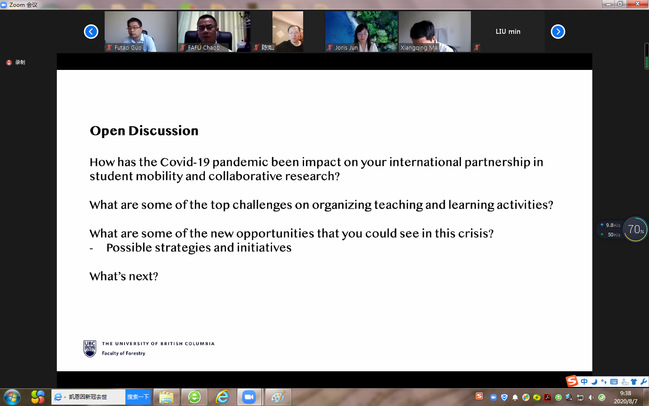Click the Zoom 会议 window title icon
The height and width of the screenshot is (406, 649).
5,5
